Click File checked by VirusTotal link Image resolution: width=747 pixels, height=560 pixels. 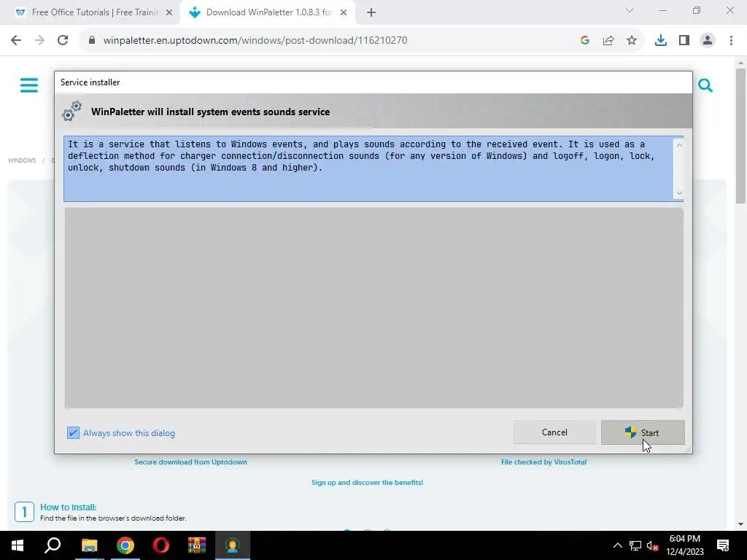pos(543,462)
